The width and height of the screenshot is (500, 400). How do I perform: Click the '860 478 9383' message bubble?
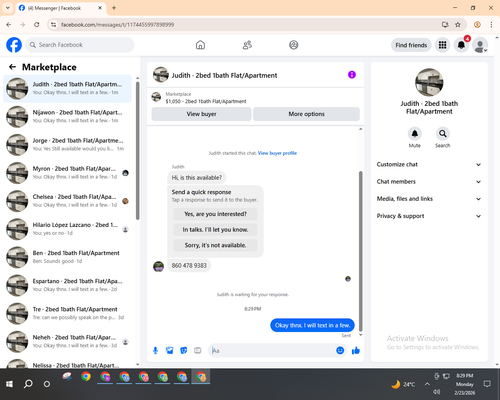pos(189,266)
